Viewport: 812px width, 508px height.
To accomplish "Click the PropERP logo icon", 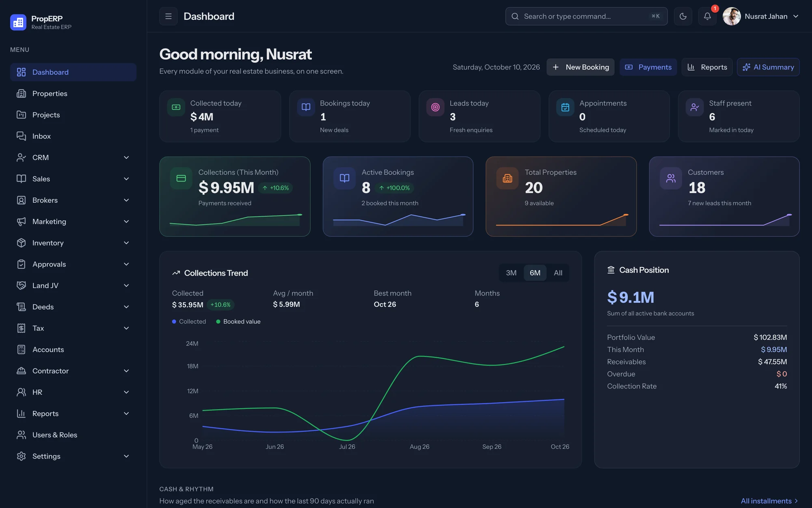I will pos(18,22).
